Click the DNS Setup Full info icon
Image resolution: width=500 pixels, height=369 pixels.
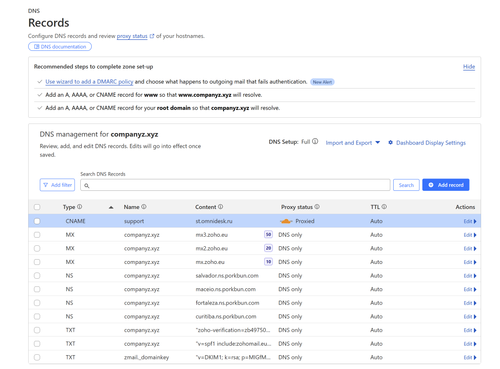click(x=315, y=141)
